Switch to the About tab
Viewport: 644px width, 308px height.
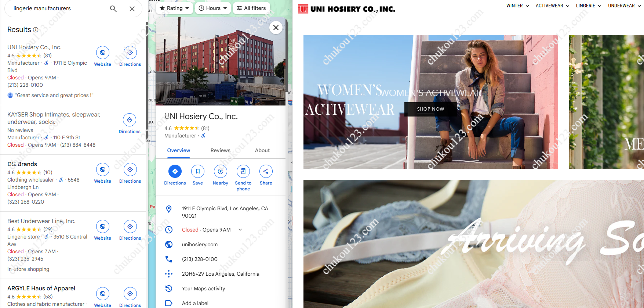tap(262, 151)
